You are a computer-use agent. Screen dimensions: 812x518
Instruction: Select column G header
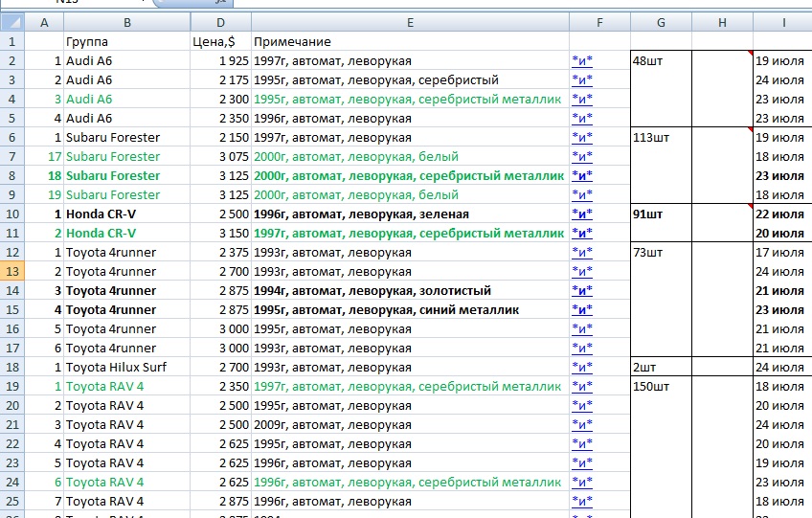click(x=662, y=22)
